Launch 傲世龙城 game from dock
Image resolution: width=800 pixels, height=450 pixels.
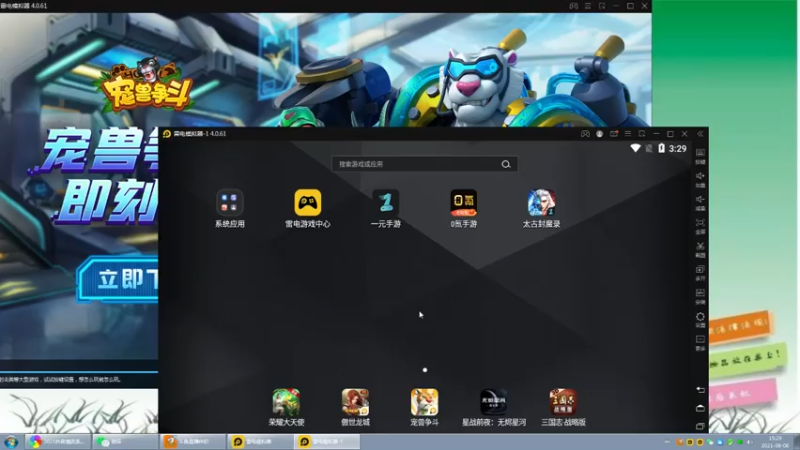(x=355, y=402)
